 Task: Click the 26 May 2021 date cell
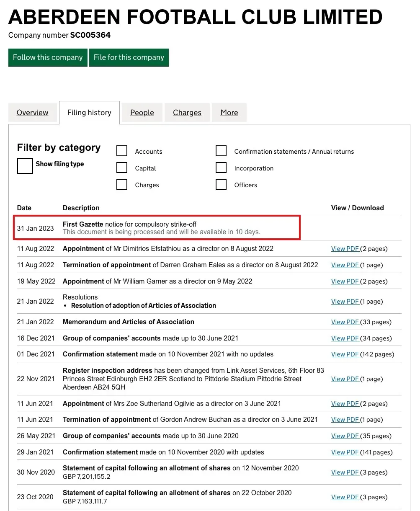click(x=36, y=436)
